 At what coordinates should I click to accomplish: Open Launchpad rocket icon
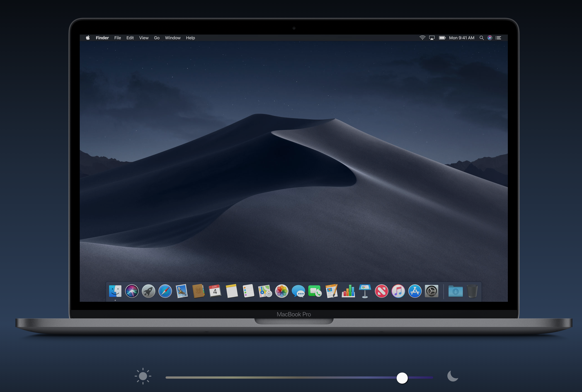tap(149, 291)
